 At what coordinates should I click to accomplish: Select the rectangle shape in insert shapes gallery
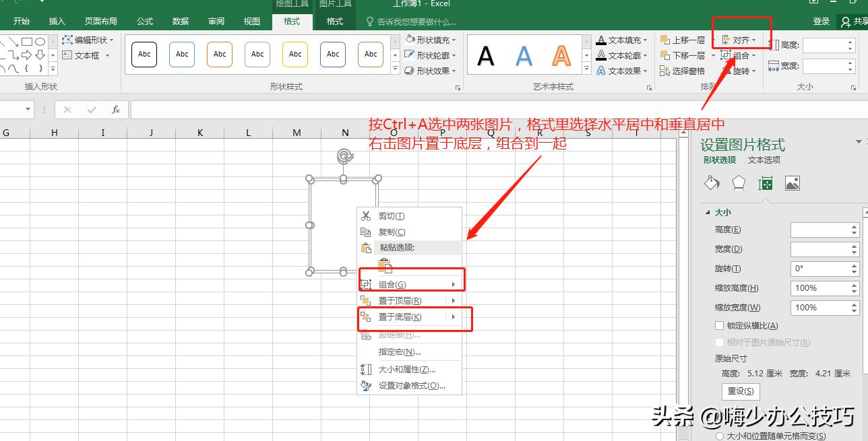[x=27, y=41]
